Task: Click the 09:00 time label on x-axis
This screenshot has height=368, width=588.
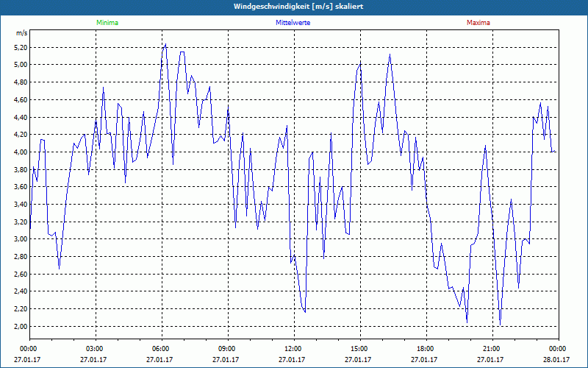Action: [x=228, y=349]
